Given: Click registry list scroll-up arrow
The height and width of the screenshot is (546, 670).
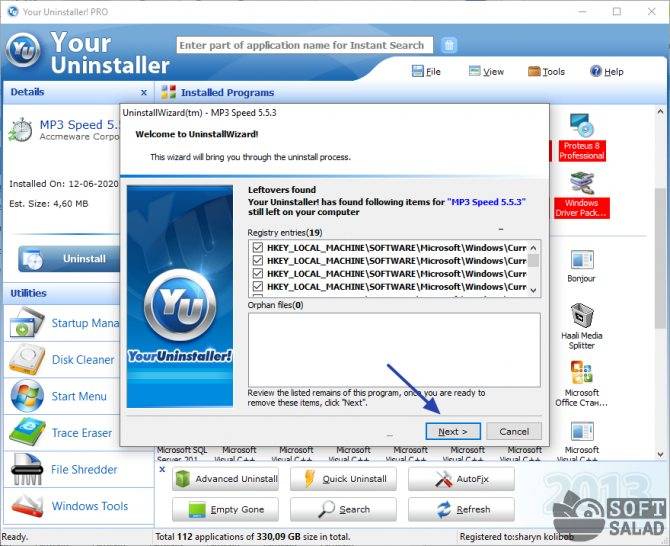Looking at the screenshot, I should [x=533, y=248].
